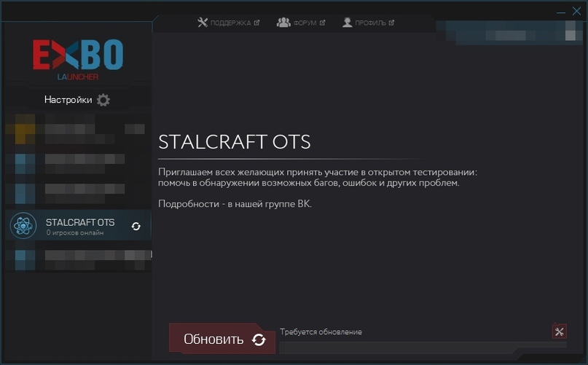The image size is (588, 365).
Task: Click the people icon beside Форум
Action: coord(283,23)
